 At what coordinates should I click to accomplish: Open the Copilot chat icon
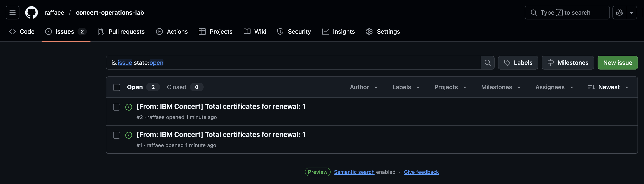(619, 13)
